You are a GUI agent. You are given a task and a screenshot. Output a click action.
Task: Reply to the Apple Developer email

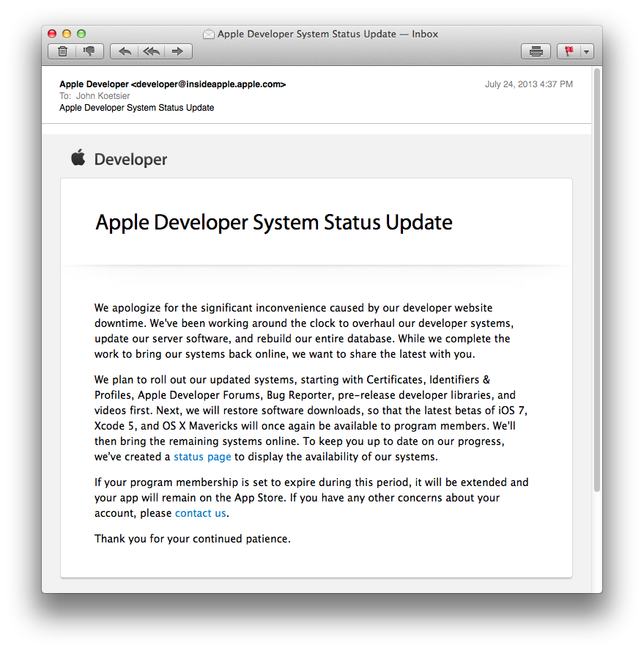click(125, 51)
